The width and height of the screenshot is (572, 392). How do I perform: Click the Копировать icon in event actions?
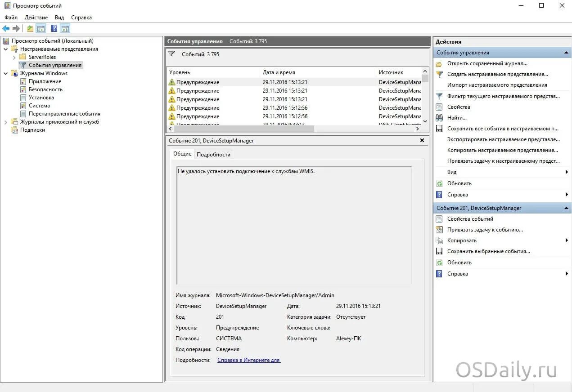439,241
